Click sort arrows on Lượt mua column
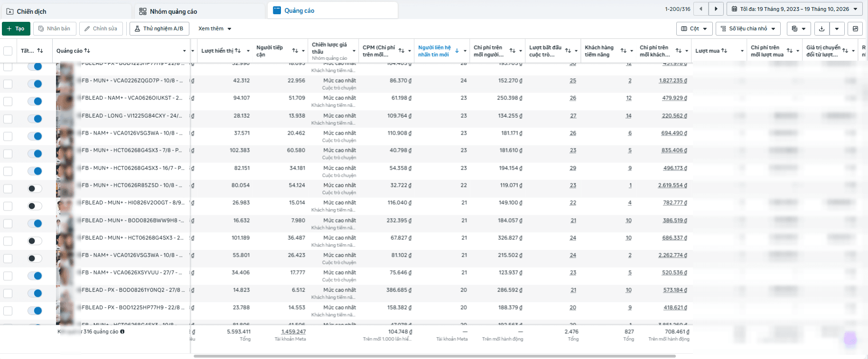Screen dimensions: 868x359 coord(724,51)
